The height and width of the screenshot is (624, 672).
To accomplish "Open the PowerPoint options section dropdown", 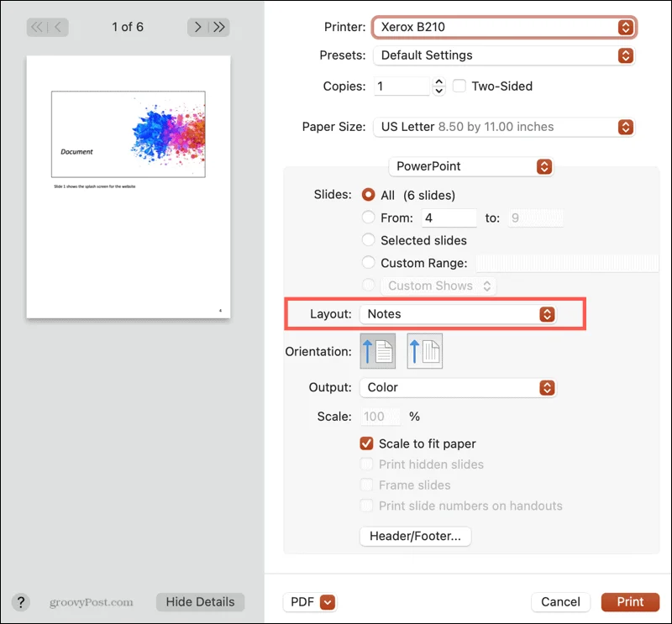I will point(471,166).
